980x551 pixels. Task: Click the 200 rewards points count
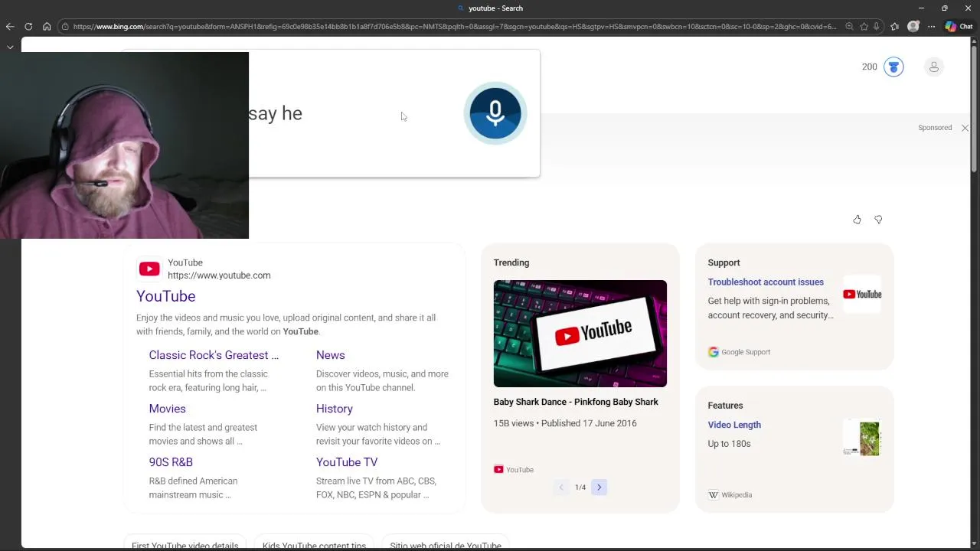click(x=870, y=67)
